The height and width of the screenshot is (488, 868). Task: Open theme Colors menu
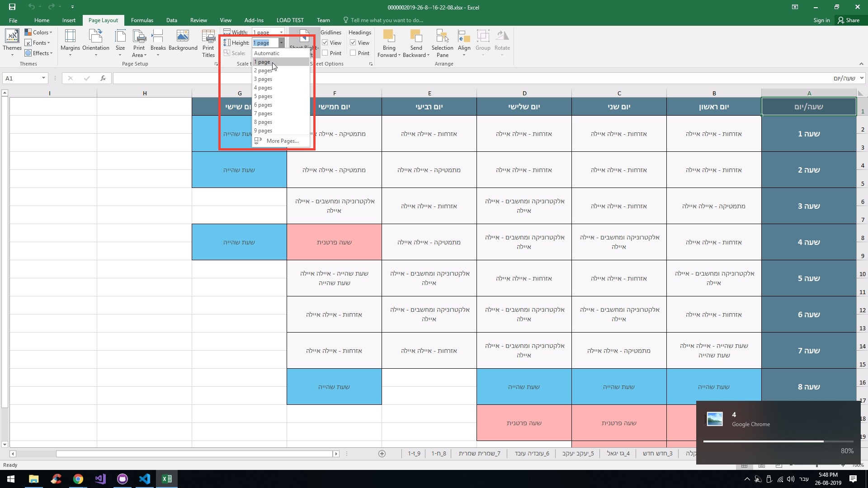(x=38, y=32)
